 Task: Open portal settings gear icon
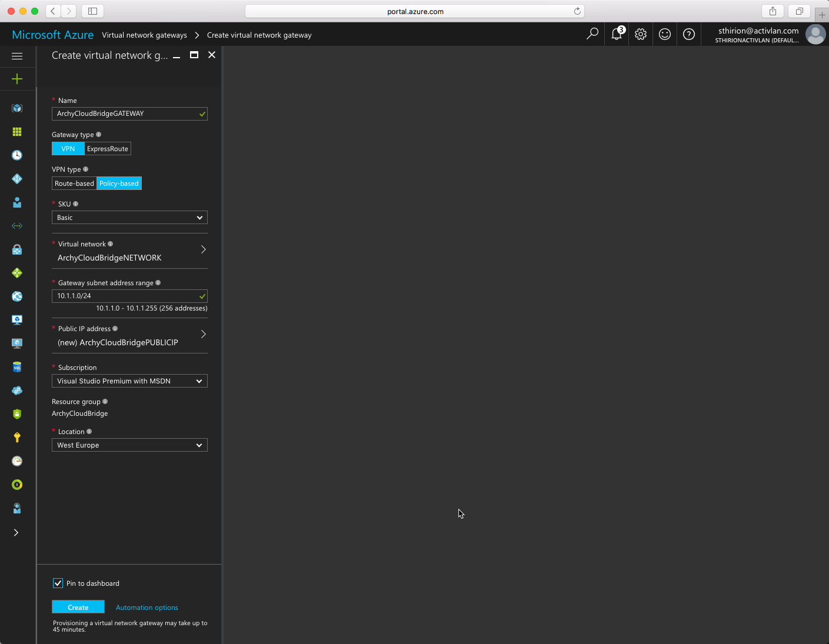641,34
